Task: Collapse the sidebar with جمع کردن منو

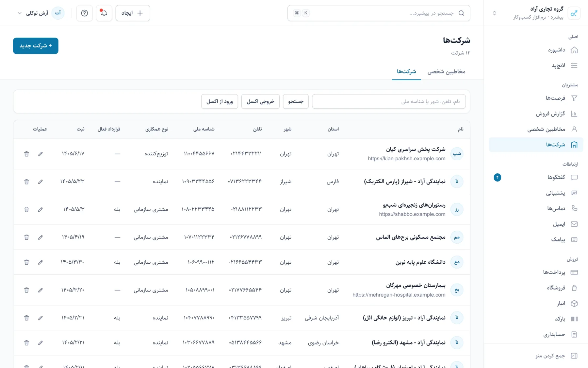Action: click(x=556, y=356)
